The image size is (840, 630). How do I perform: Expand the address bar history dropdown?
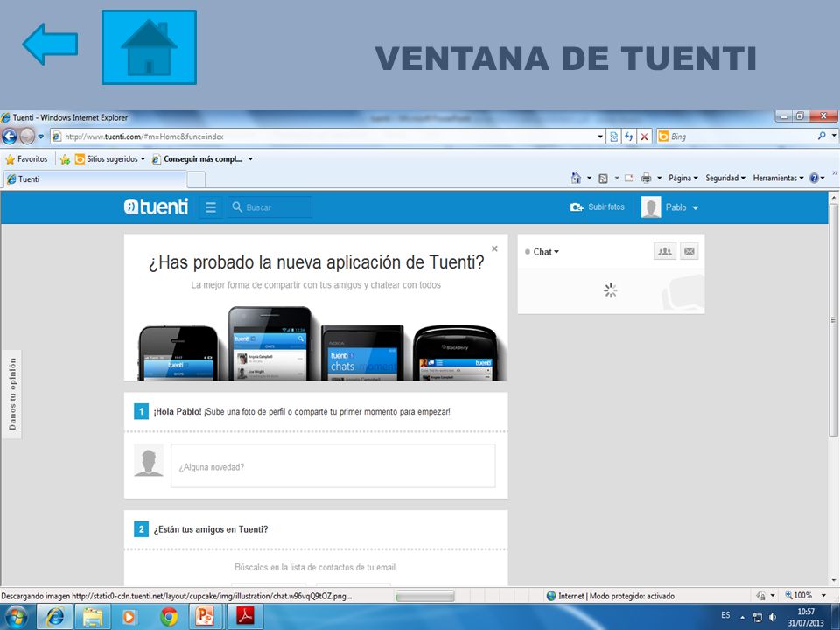[x=600, y=136]
